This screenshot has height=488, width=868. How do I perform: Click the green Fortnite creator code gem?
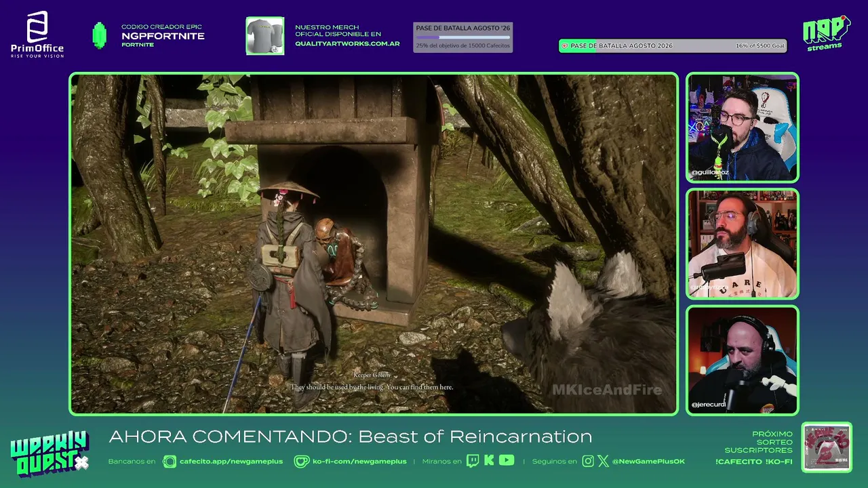coord(100,35)
